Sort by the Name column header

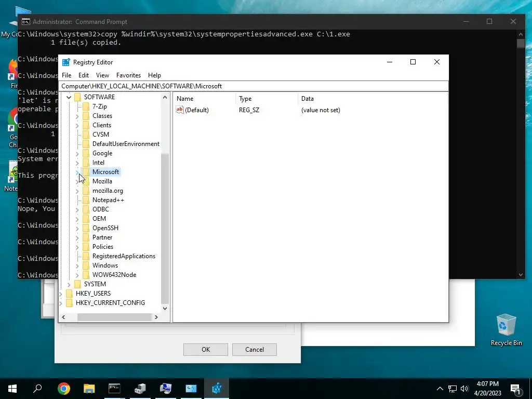[205, 99]
